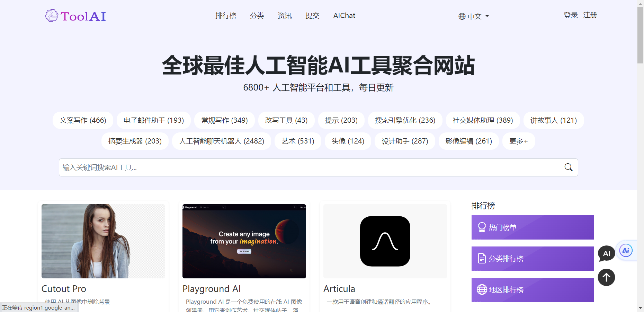This screenshot has width=644, height=312.
Task: Click the scrollbar up arrow
Action: (x=640, y=3)
